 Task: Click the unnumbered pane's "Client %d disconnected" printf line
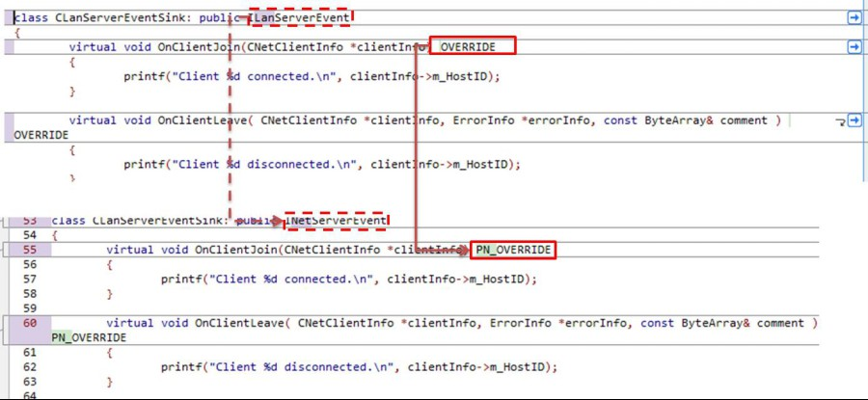pyautogui.click(x=321, y=165)
